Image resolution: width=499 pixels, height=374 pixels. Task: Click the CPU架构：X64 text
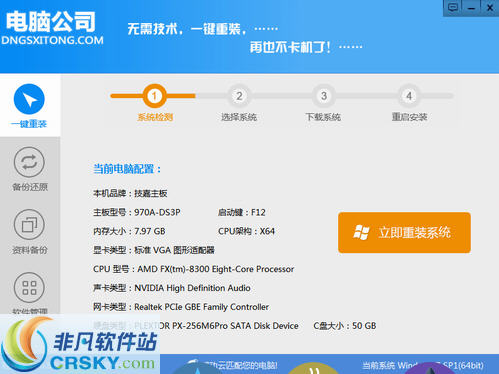pos(246,231)
